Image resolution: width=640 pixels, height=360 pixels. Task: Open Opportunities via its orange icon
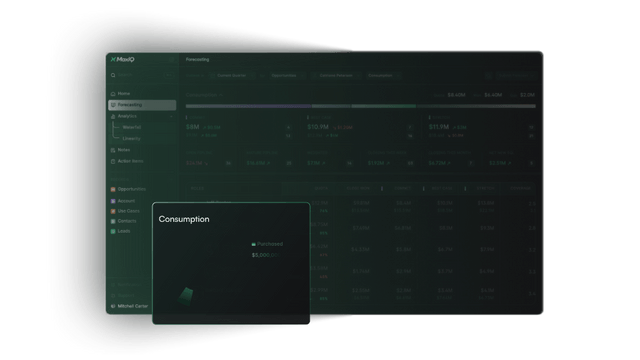[113, 189]
